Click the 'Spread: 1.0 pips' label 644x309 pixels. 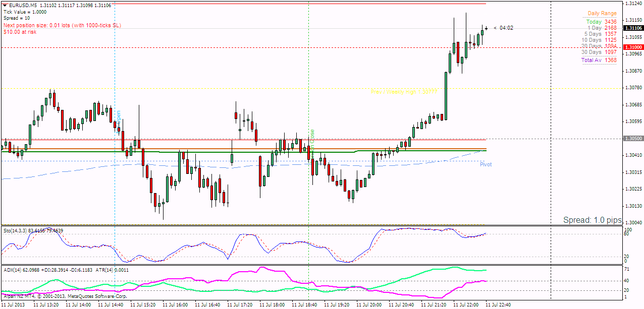point(593,220)
